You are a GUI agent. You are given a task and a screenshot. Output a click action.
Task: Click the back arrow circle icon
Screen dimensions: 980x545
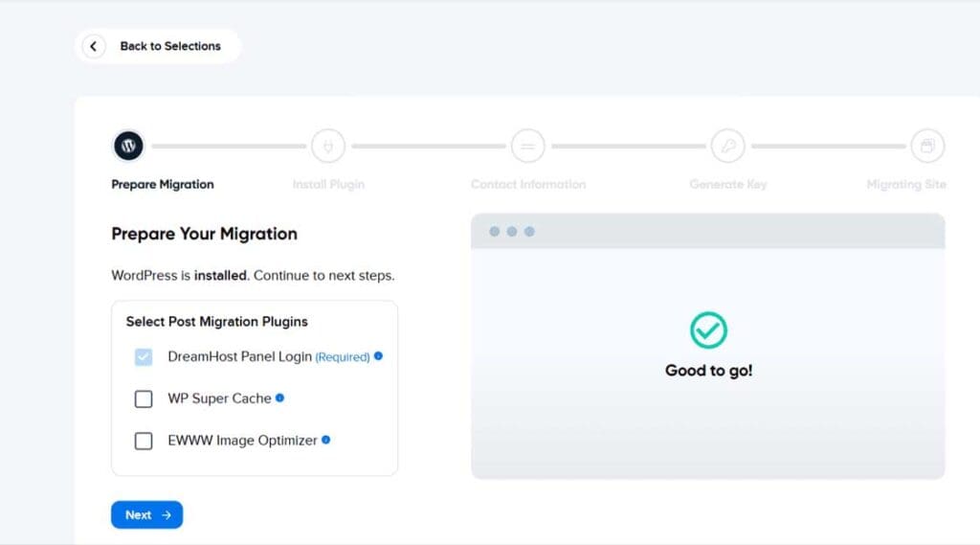click(x=94, y=46)
